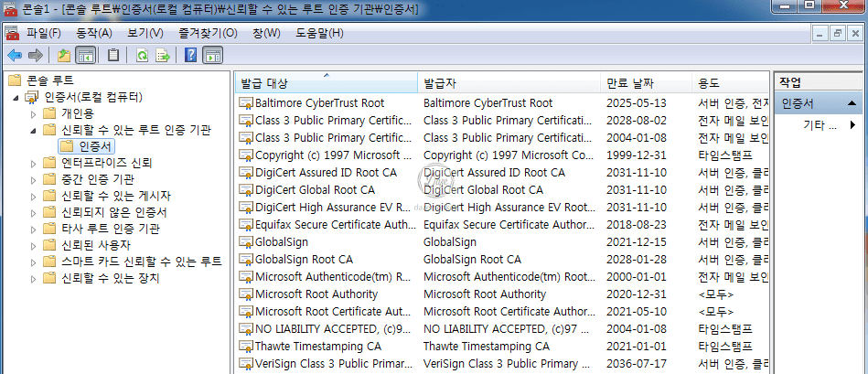Collapse the 인증서(로컬 컴퓨터) tree node arrow
Image resolution: width=868 pixels, height=374 pixels.
tap(16, 98)
